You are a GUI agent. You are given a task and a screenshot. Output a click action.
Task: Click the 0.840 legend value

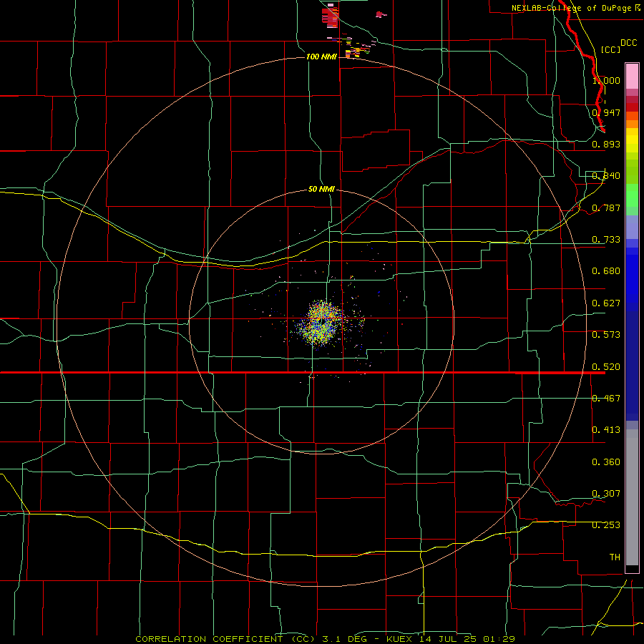(606, 176)
